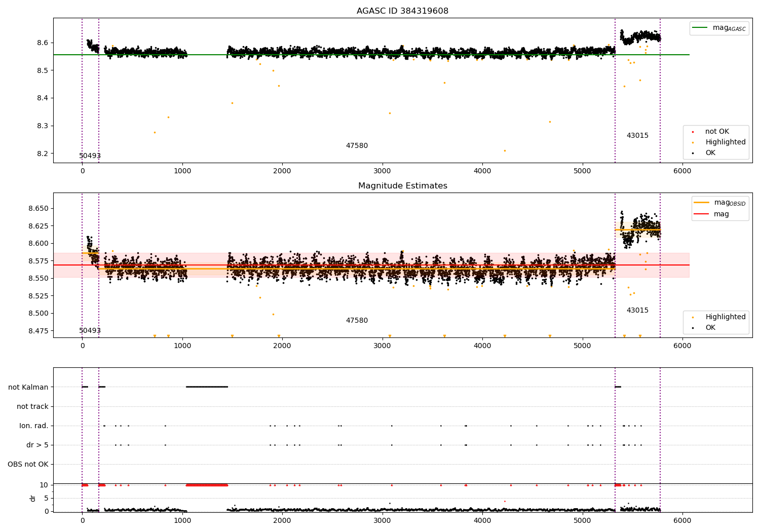Click the 8.475 y-axis tick label
This screenshot has width=760, height=532.
point(39,331)
